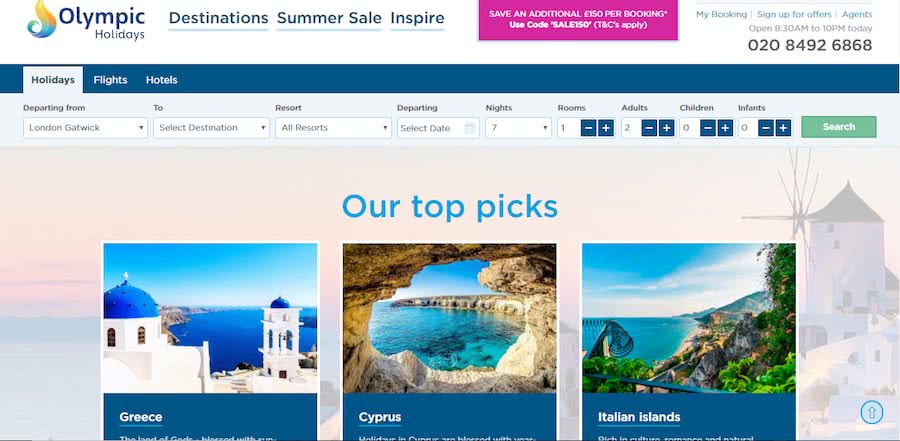Open the Summer Sale menu link
The image size is (900, 441).
pos(329,18)
